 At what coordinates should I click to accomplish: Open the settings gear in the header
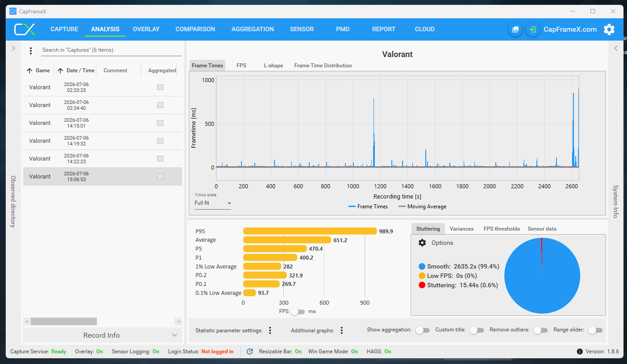pos(609,29)
